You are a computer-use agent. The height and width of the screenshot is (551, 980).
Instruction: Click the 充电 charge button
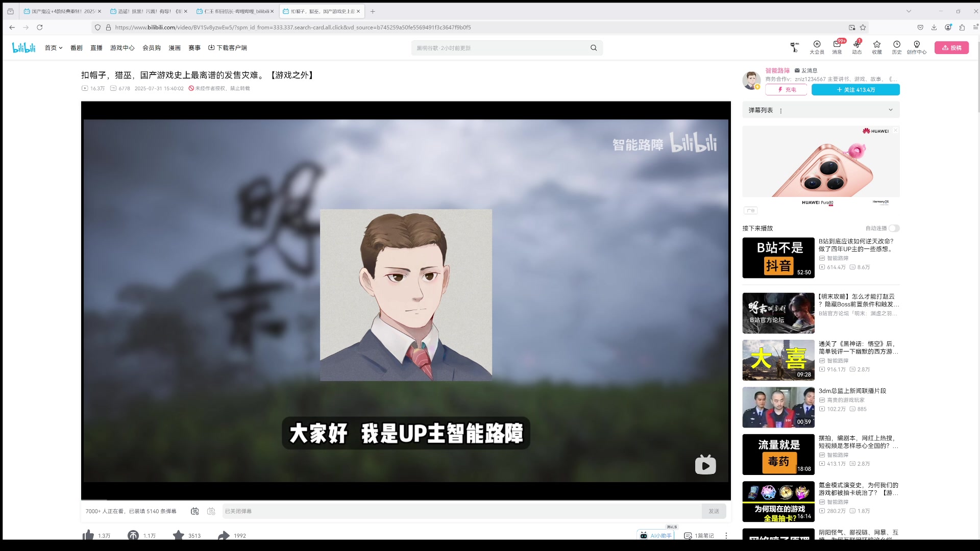(786, 90)
